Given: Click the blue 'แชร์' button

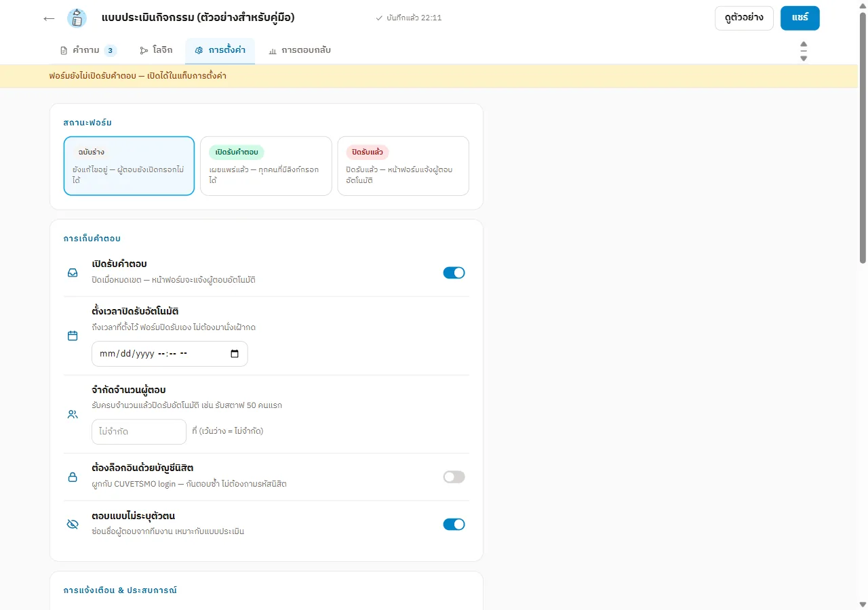Looking at the screenshot, I should click(x=800, y=18).
